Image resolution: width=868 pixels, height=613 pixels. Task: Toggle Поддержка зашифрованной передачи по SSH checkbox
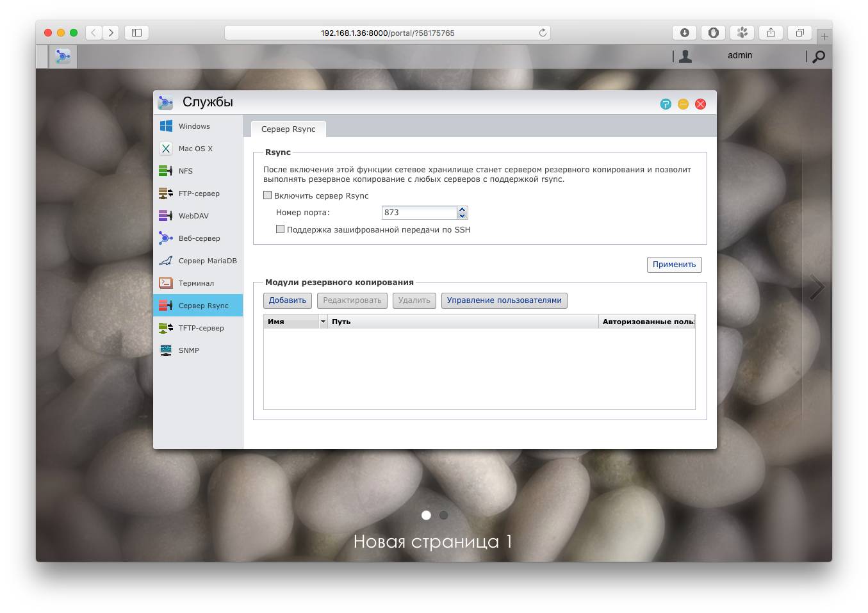pyautogui.click(x=281, y=229)
